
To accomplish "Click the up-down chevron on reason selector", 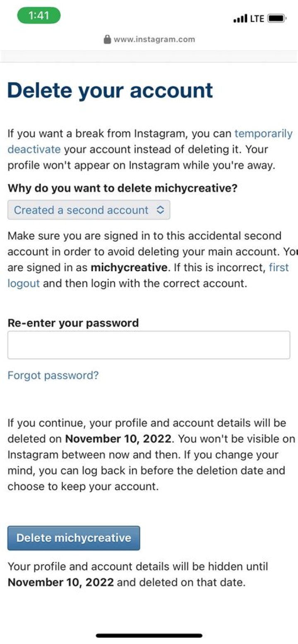I will tap(160, 210).
